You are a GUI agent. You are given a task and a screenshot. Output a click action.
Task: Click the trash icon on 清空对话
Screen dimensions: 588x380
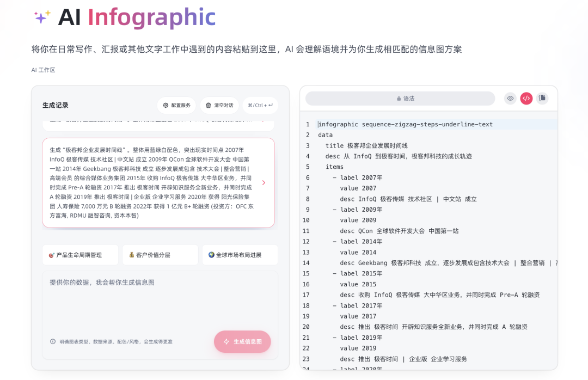pyautogui.click(x=209, y=105)
